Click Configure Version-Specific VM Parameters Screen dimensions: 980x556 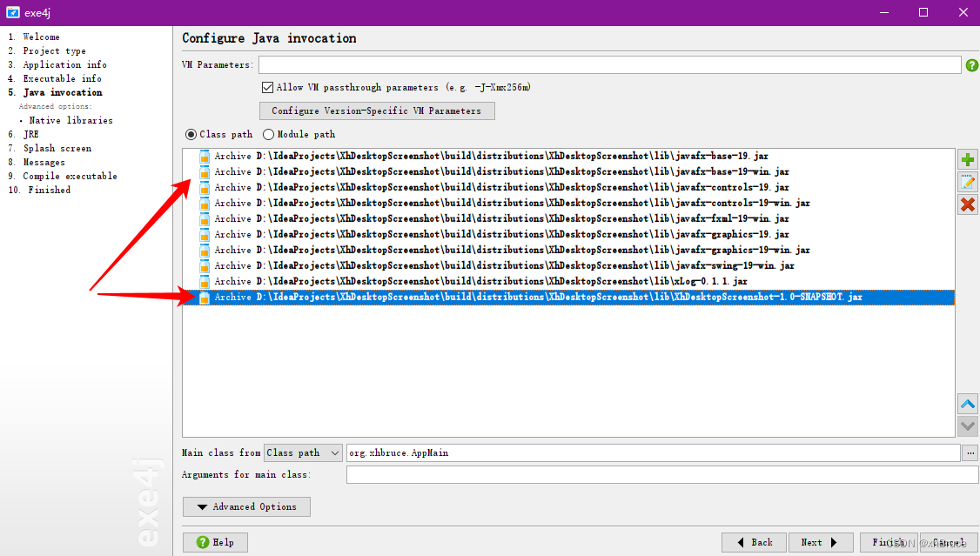tap(377, 111)
